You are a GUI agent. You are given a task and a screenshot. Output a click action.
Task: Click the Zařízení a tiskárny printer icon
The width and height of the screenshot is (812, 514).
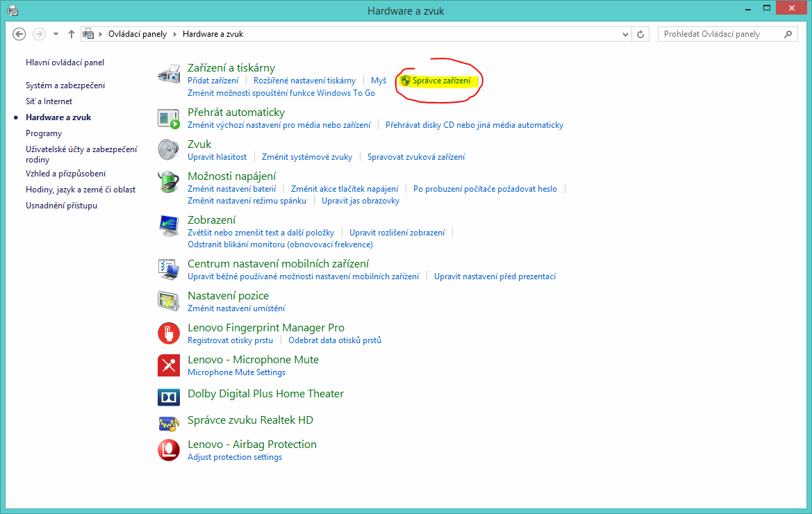tap(169, 74)
